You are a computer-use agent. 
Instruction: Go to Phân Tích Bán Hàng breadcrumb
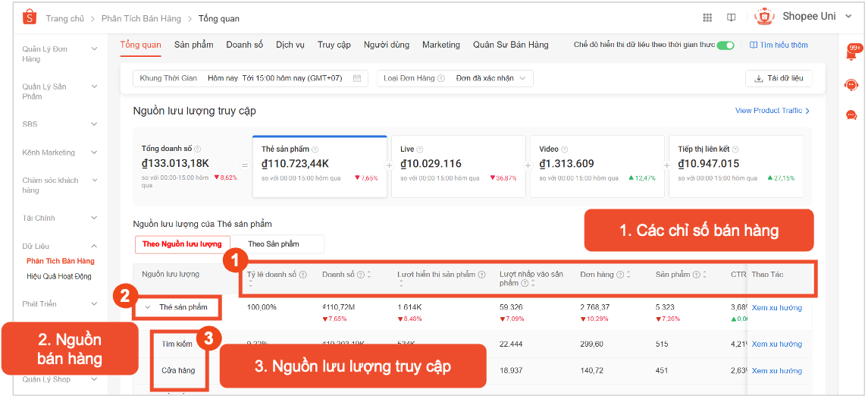tap(141, 18)
